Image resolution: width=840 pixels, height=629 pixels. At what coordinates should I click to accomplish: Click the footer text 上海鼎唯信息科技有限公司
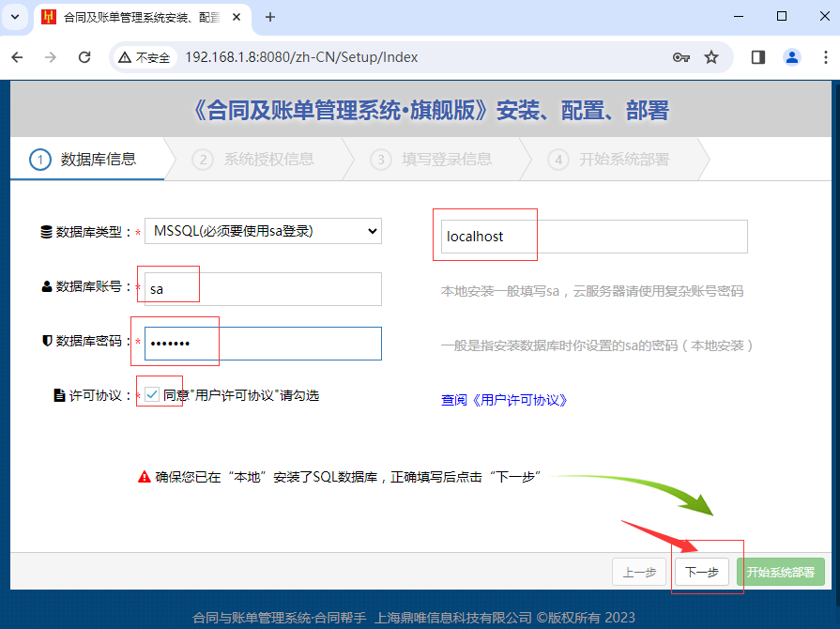coord(453,618)
